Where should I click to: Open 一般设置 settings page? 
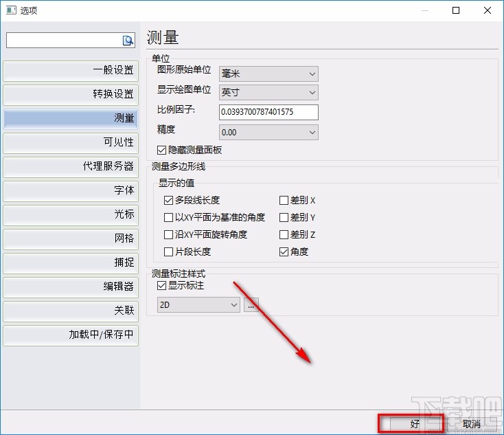(71, 71)
